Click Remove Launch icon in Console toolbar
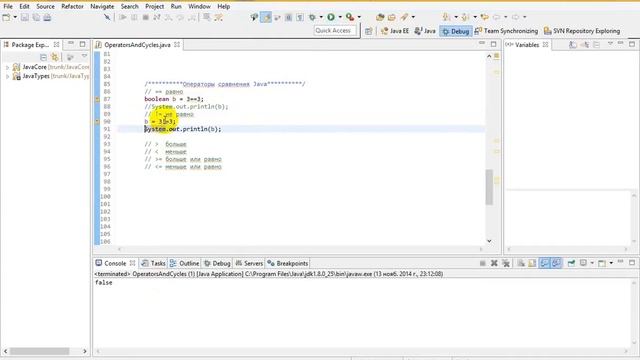The width and height of the screenshot is (640, 360). click(x=494, y=263)
